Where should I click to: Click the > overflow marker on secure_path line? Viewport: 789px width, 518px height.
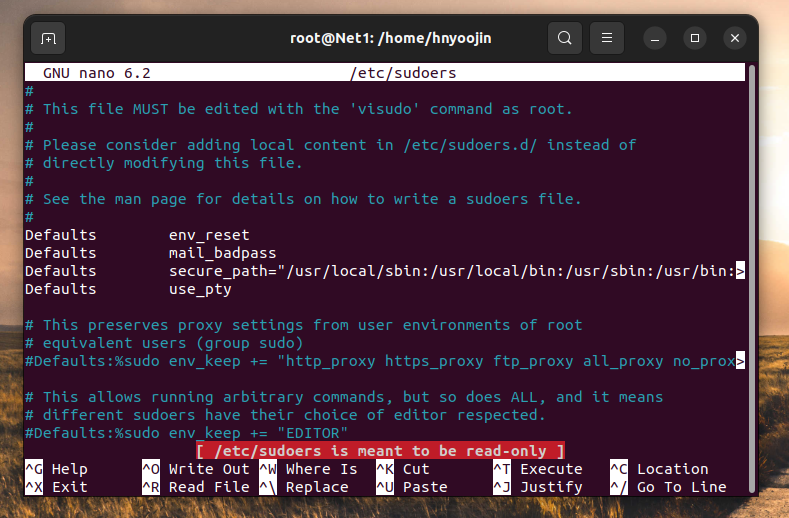click(740, 271)
